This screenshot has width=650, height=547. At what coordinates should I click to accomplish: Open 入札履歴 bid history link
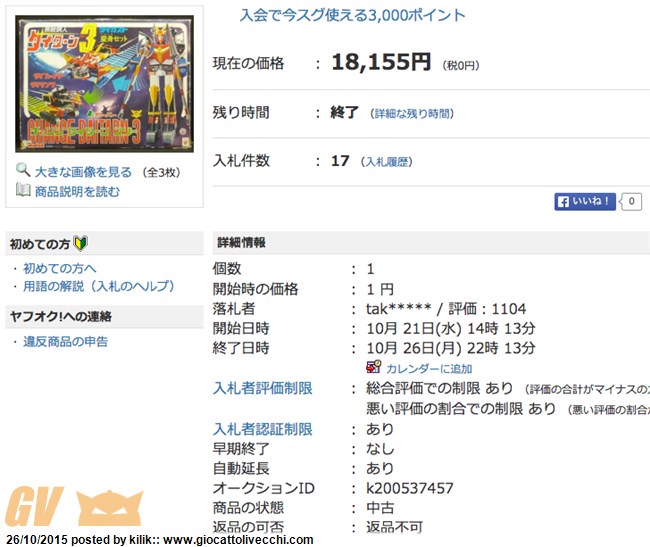(x=387, y=162)
